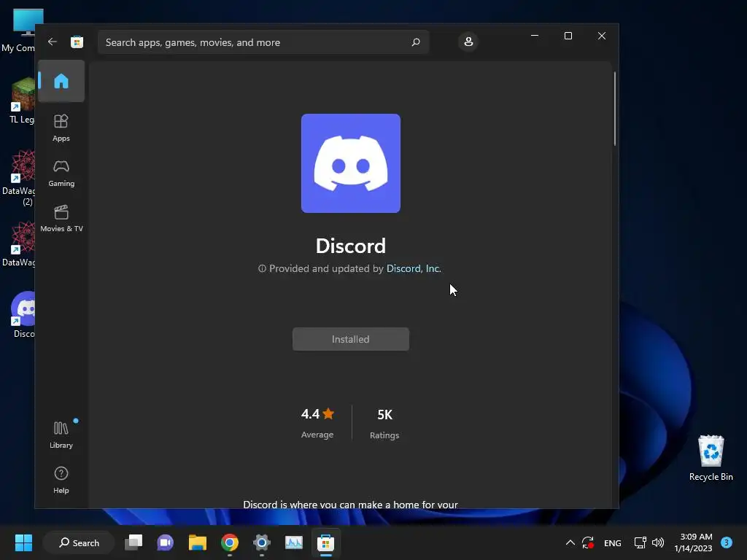Open the Settings gear on the taskbar
The image size is (747, 560).
pyautogui.click(x=262, y=542)
